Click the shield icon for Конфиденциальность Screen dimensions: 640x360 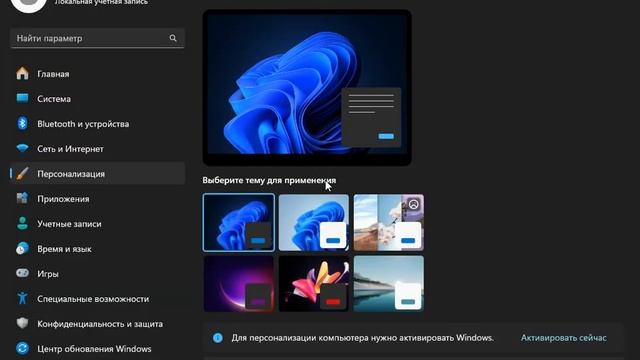22,323
